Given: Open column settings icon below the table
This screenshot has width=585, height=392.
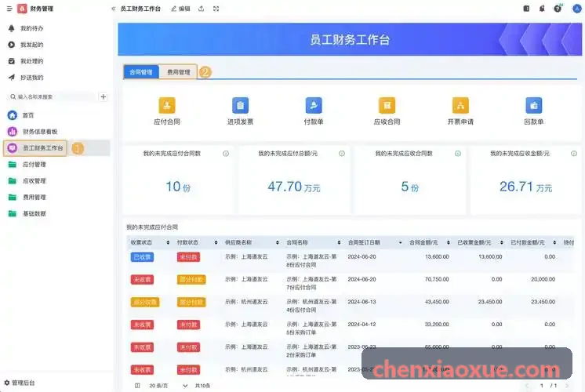Looking at the screenshot, I should click(x=137, y=386).
